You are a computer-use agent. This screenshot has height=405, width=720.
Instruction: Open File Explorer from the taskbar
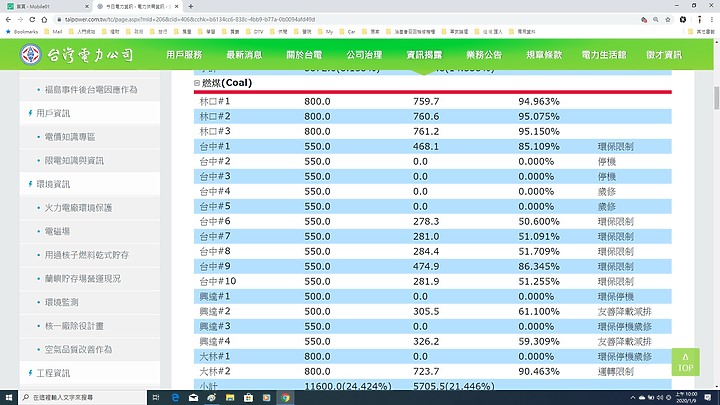(230, 397)
